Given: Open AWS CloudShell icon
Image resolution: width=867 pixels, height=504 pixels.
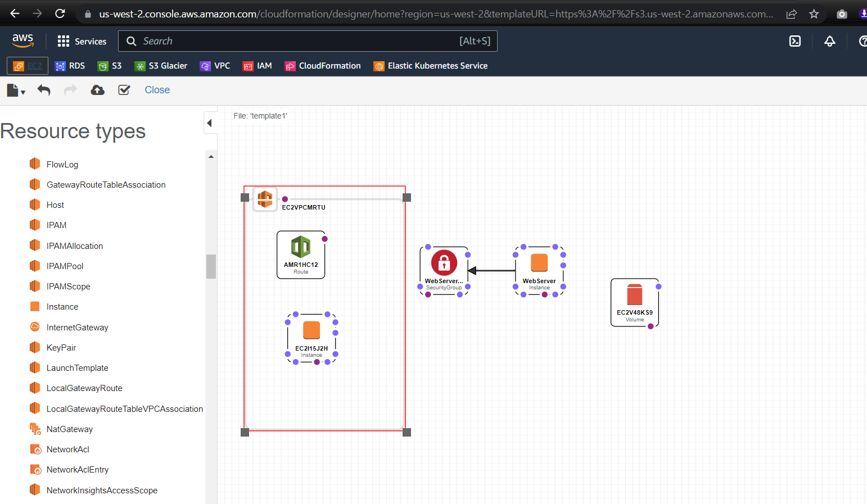Looking at the screenshot, I should point(795,41).
